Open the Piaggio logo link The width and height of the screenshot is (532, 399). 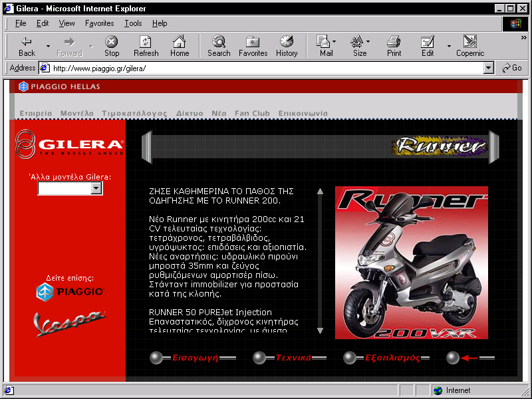(70, 292)
